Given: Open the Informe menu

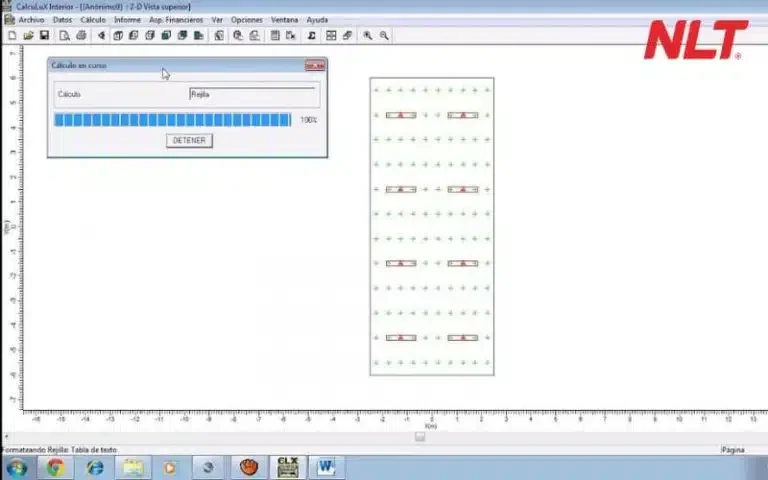Looking at the screenshot, I should [127, 20].
